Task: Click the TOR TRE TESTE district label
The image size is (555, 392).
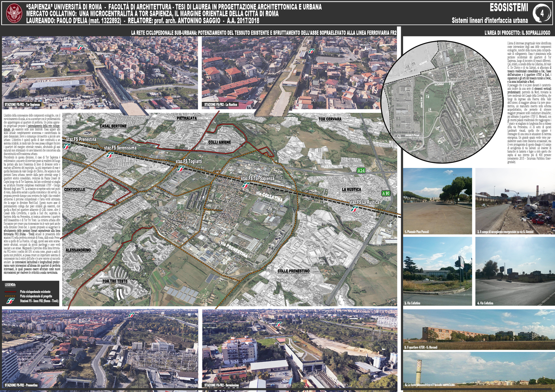Action: click(115, 281)
